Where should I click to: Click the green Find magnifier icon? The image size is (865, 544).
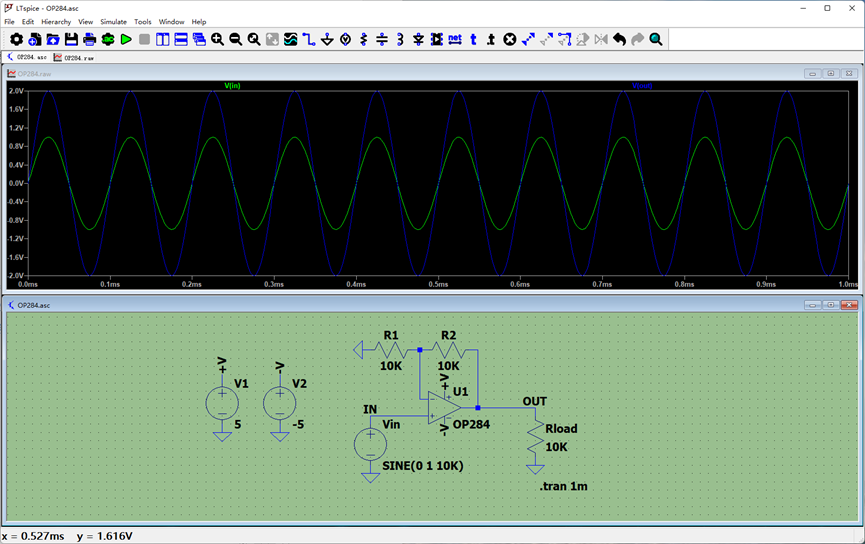coord(656,39)
